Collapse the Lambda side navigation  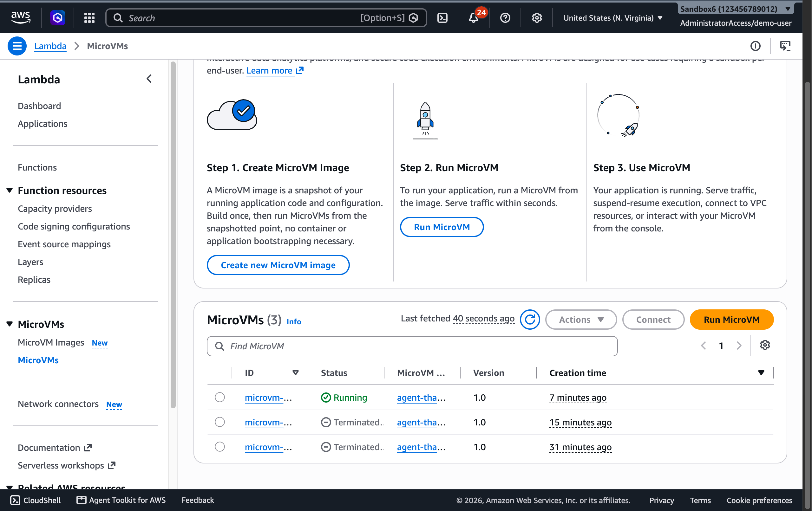[x=149, y=79]
